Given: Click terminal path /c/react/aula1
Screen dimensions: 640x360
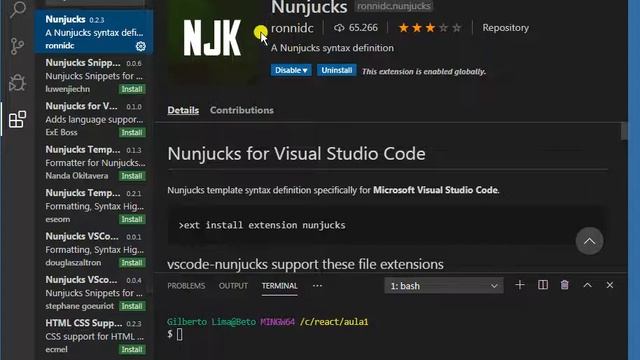Looking at the screenshot, I should pyautogui.click(x=334, y=322).
